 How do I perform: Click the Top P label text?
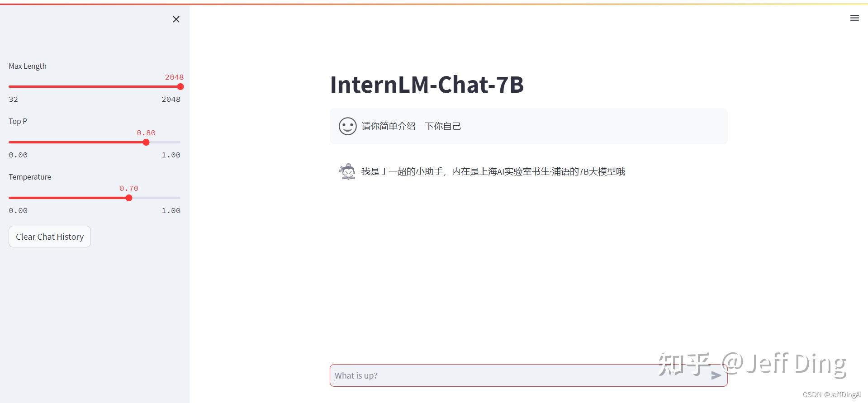(18, 121)
